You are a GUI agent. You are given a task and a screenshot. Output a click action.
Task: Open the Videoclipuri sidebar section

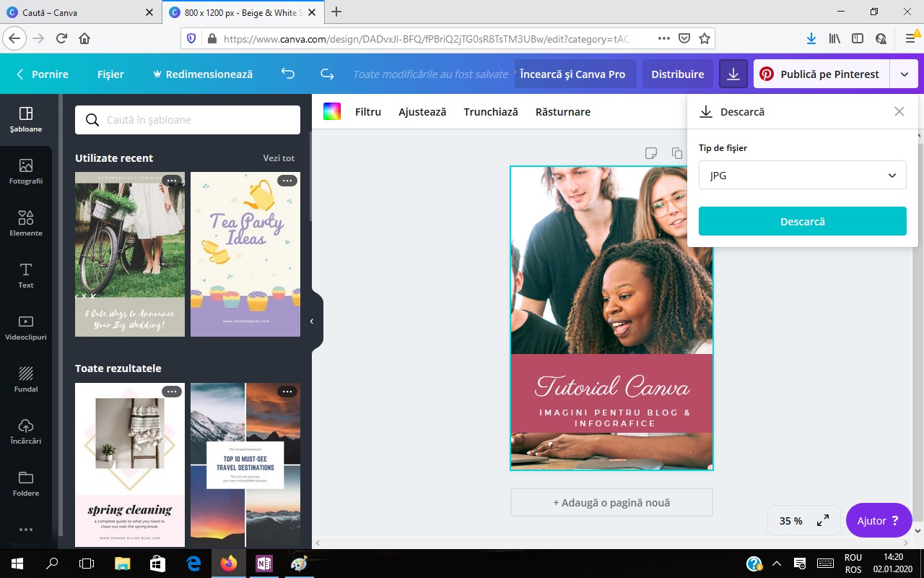[26, 328]
